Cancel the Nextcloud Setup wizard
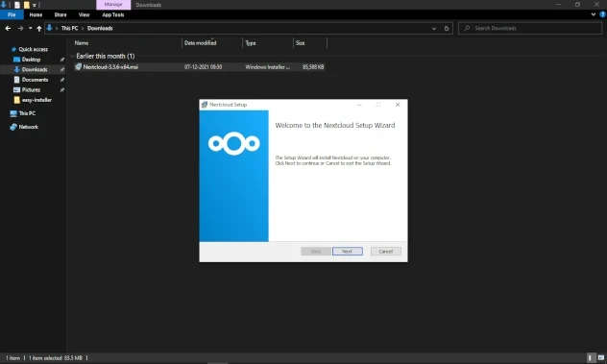 point(385,252)
